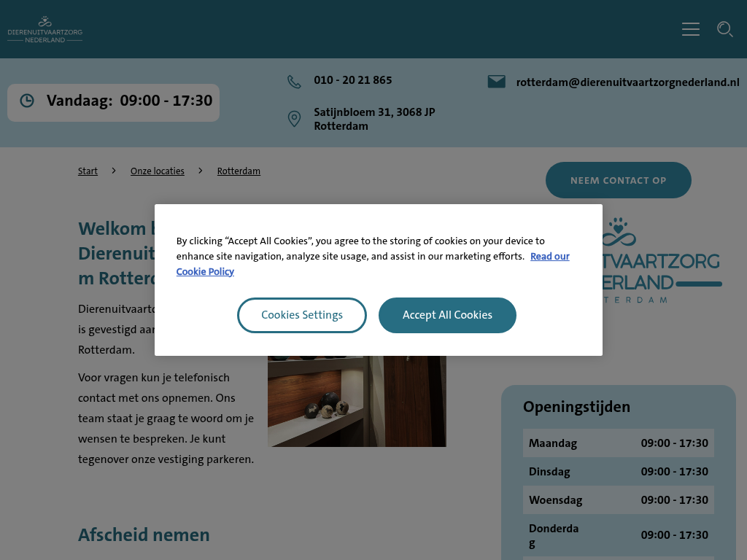
Task: Click the location pin icon
Action: [294, 119]
